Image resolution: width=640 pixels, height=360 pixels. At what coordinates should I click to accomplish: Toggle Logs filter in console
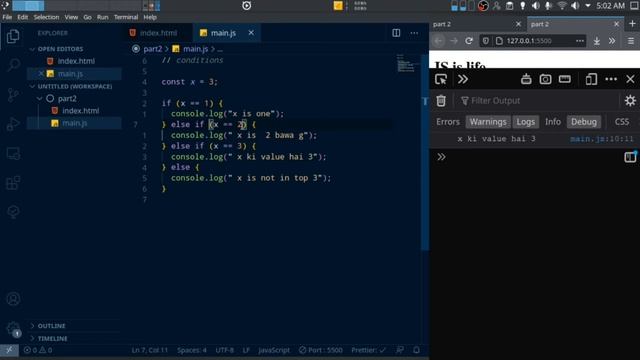(x=525, y=122)
